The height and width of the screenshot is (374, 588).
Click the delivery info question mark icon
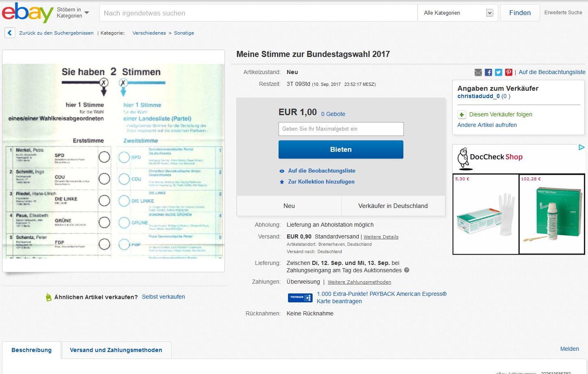[x=407, y=270]
